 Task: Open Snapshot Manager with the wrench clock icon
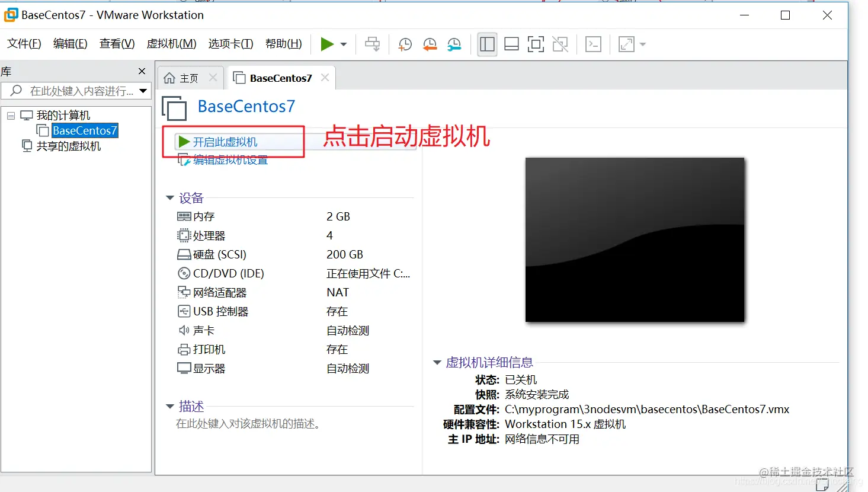click(454, 44)
